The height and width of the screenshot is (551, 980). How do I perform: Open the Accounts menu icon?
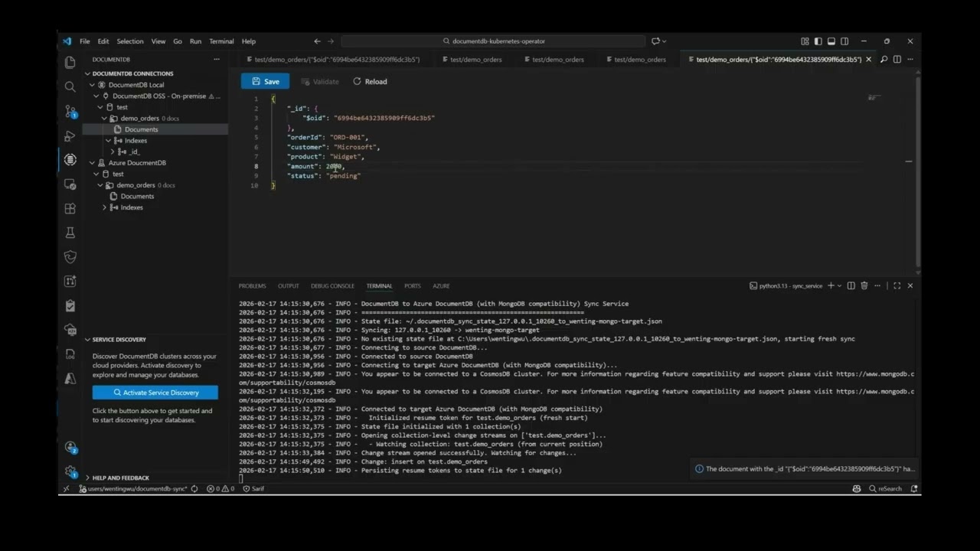[70, 447]
